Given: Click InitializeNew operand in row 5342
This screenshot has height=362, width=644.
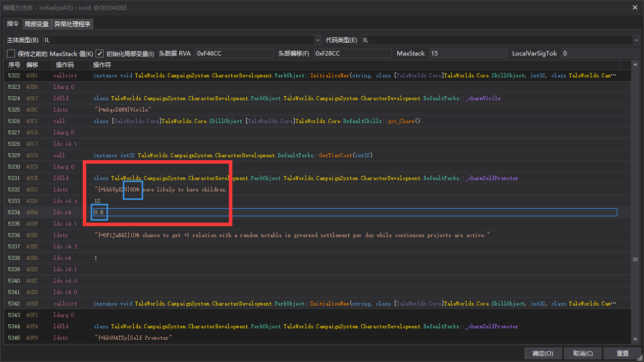Looking at the screenshot, I should [355, 303].
